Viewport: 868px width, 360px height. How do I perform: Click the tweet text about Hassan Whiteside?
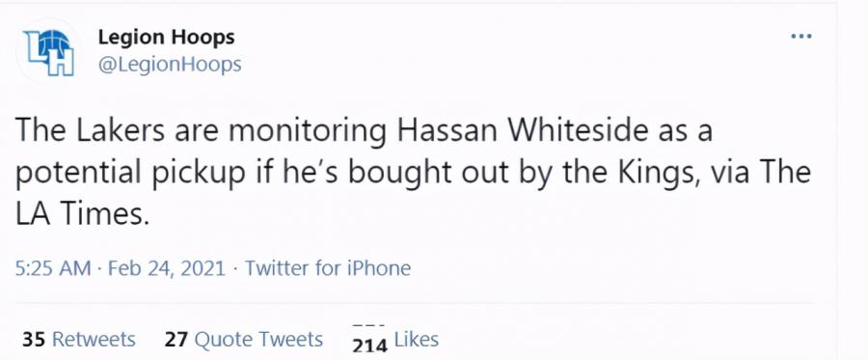point(413,172)
